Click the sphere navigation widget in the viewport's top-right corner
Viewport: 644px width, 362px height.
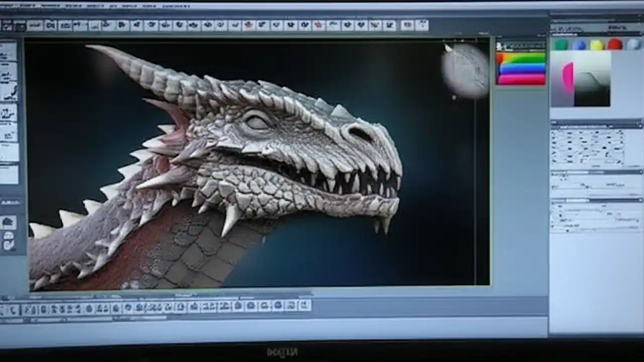click(x=464, y=69)
